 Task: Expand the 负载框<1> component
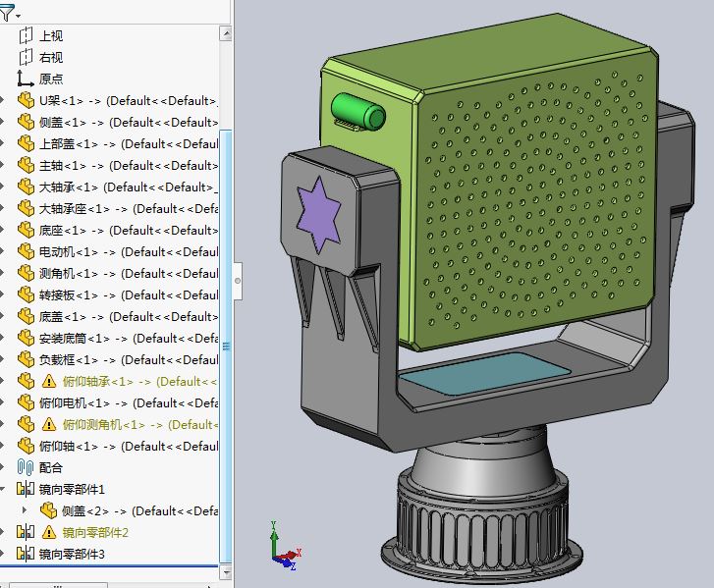pos(2,359)
